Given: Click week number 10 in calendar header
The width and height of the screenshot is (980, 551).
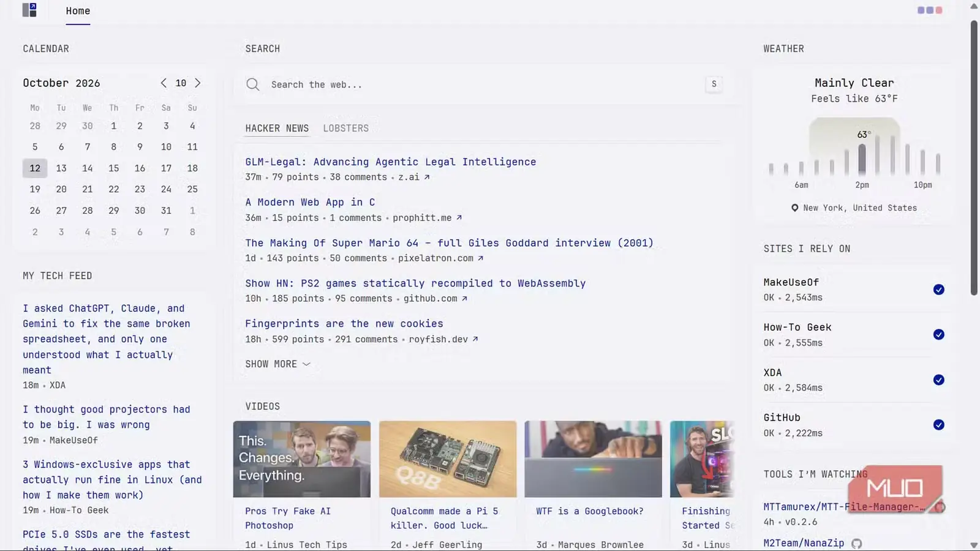Looking at the screenshot, I should pyautogui.click(x=181, y=83).
